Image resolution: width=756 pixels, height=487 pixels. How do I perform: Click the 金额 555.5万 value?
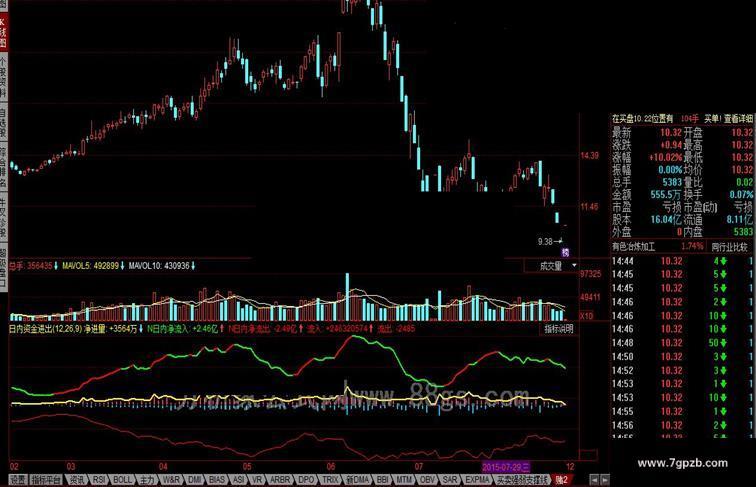665,195
